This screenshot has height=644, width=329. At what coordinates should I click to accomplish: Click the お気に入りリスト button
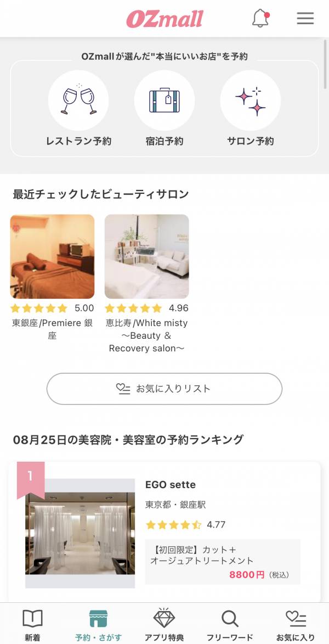(164, 389)
